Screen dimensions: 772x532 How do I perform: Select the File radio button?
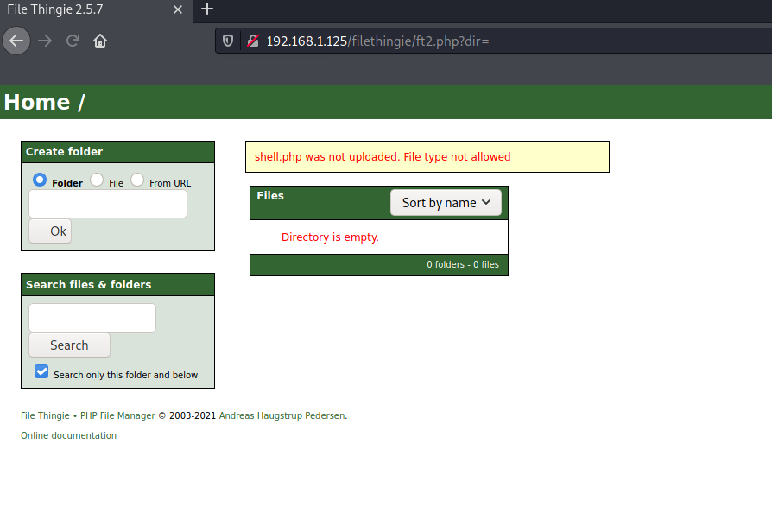[x=97, y=180]
